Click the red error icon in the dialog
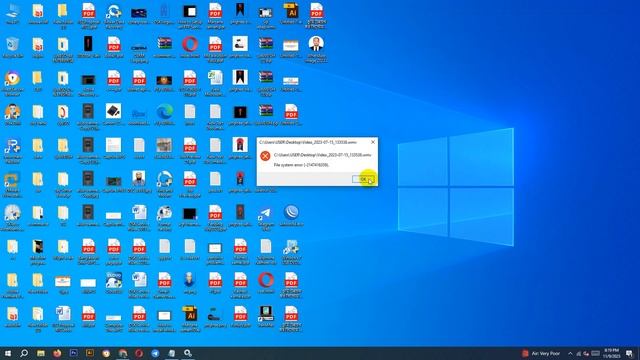 (x=265, y=156)
